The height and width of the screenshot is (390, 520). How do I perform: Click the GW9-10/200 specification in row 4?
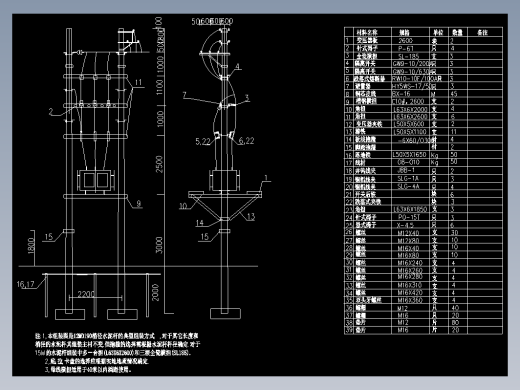pyautogui.click(x=411, y=63)
